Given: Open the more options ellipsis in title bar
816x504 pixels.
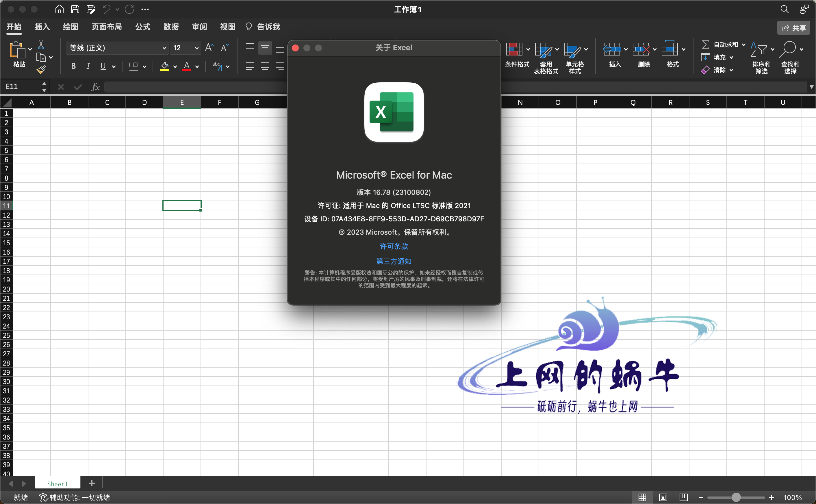Looking at the screenshot, I should point(145,9).
